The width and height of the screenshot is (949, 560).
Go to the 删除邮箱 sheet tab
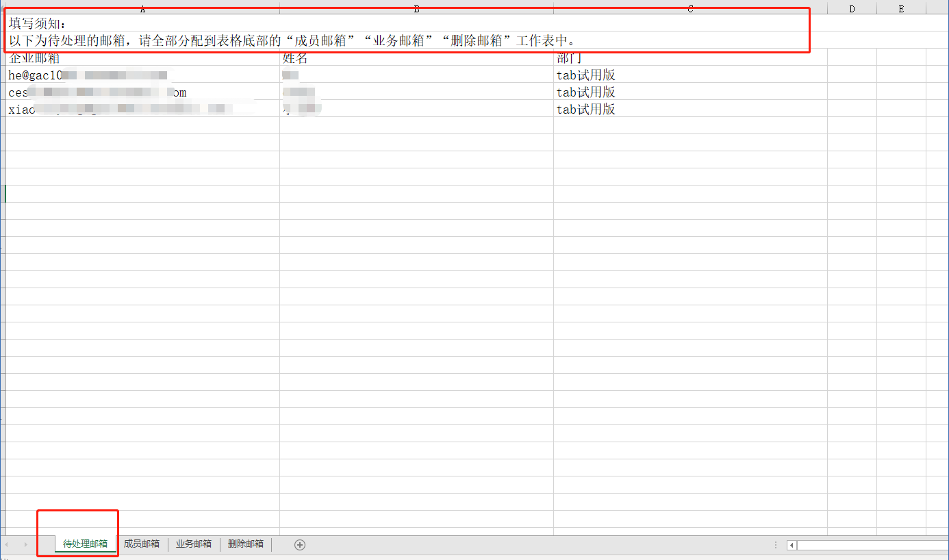point(246,544)
